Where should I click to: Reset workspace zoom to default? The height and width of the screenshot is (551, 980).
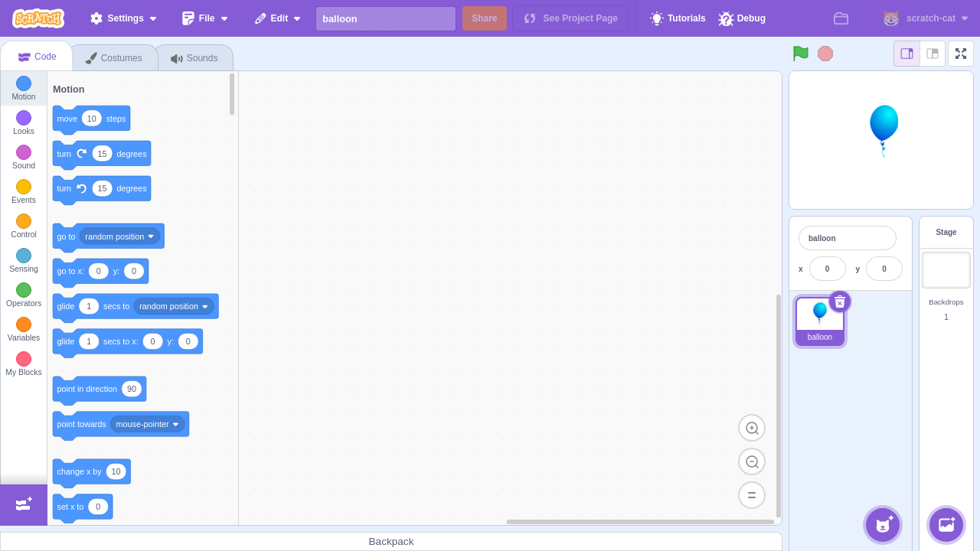pos(752,495)
